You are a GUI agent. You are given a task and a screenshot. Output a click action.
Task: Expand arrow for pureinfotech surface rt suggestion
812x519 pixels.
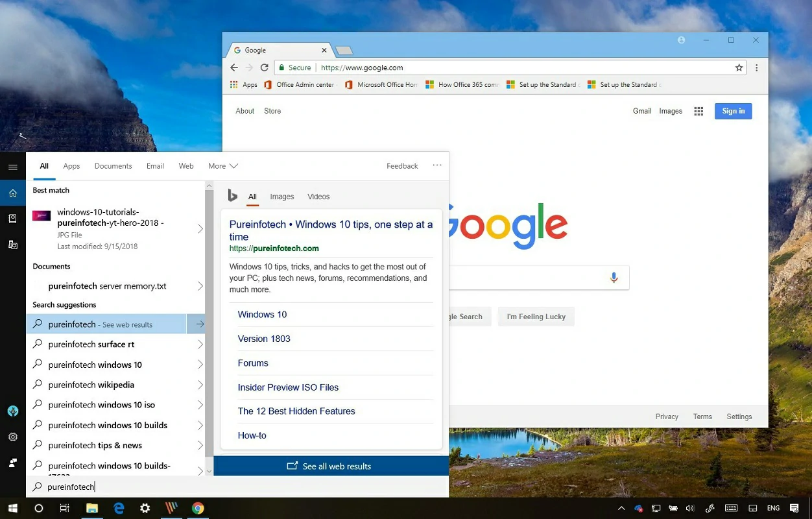coord(200,344)
